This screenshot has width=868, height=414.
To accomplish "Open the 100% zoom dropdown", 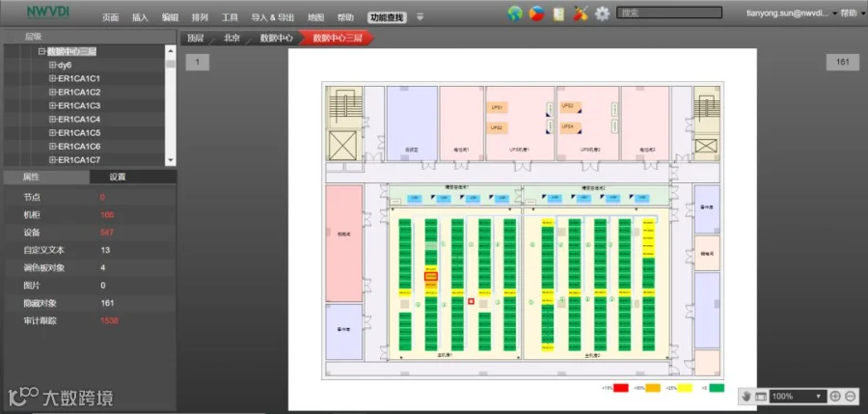I will (798, 397).
